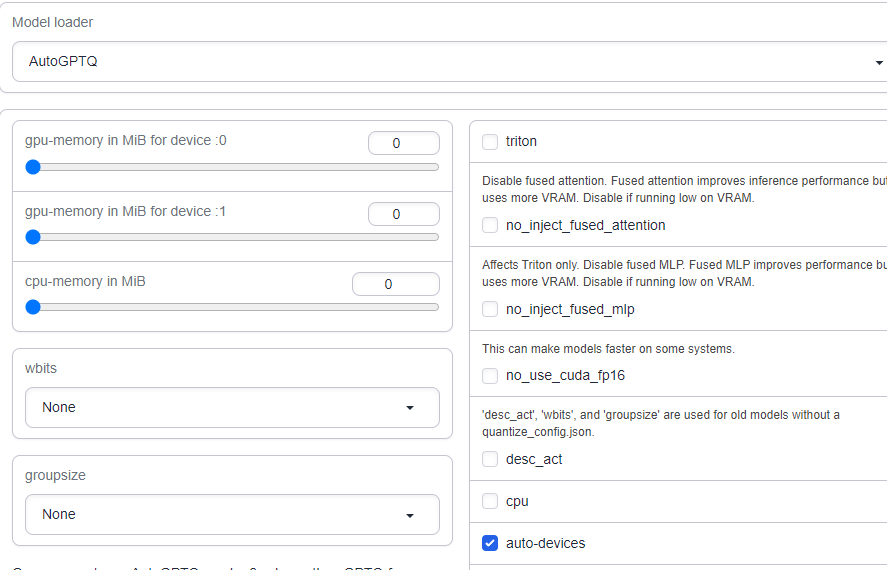
Task: Enable the no_use_cuda_fp16 checkbox
Action: [490, 376]
